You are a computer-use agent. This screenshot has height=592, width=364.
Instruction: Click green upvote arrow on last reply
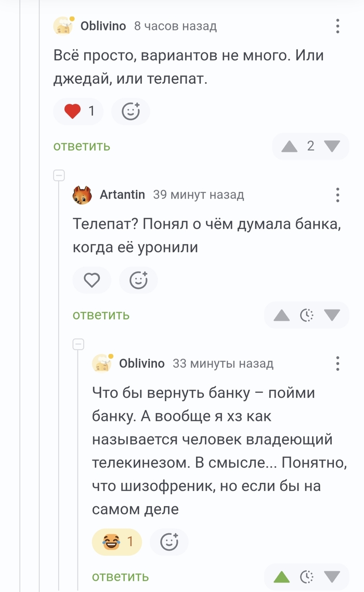[281, 576]
